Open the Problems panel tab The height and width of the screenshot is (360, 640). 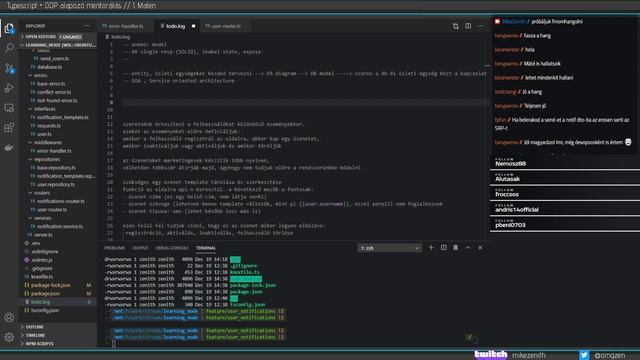click(x=115, y=248)
